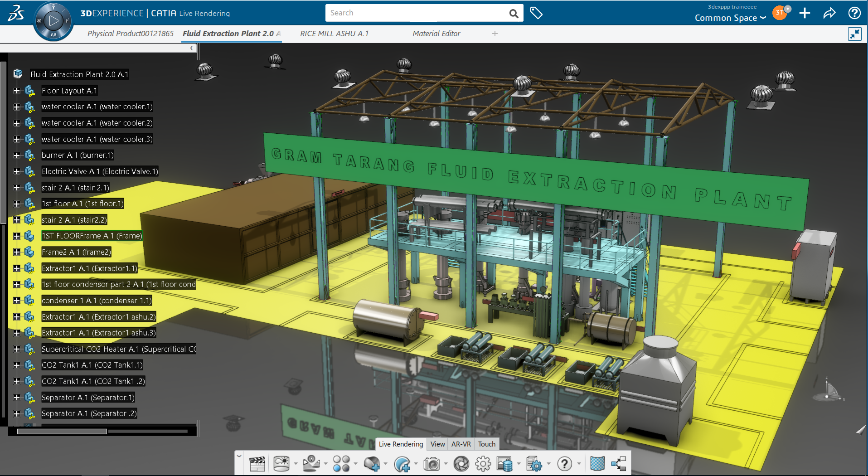Open the 3D compass play button
This screenshot has width=868, height=476.
point(53,20)
